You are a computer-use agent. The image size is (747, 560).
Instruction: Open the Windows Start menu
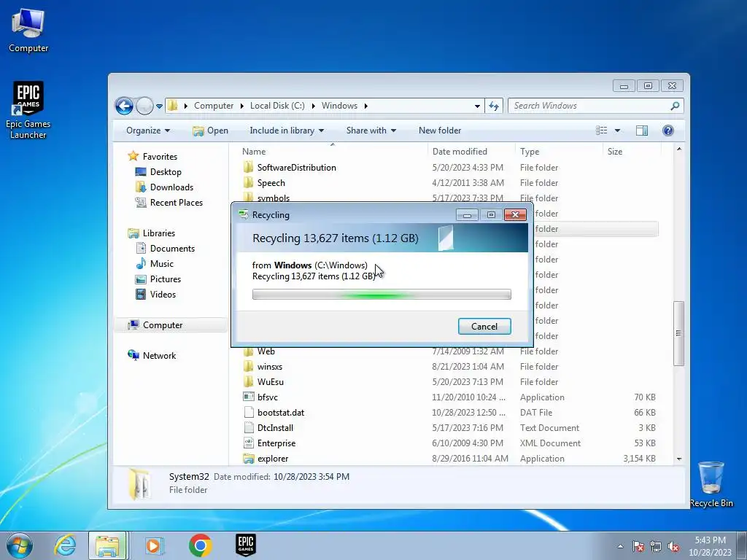(20, 545)
